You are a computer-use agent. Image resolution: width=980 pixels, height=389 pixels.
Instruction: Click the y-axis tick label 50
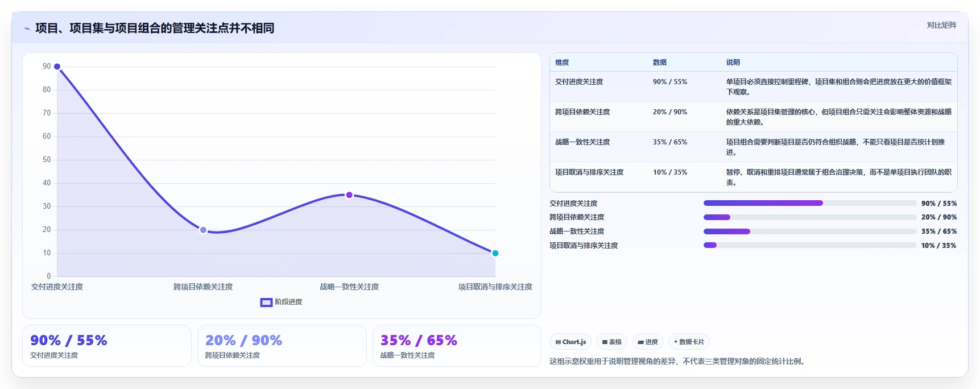(x=47, y=160)
